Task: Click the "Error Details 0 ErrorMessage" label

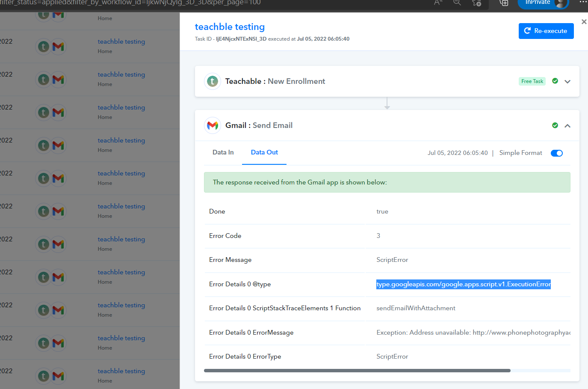Action: click(x=251, y=333)
